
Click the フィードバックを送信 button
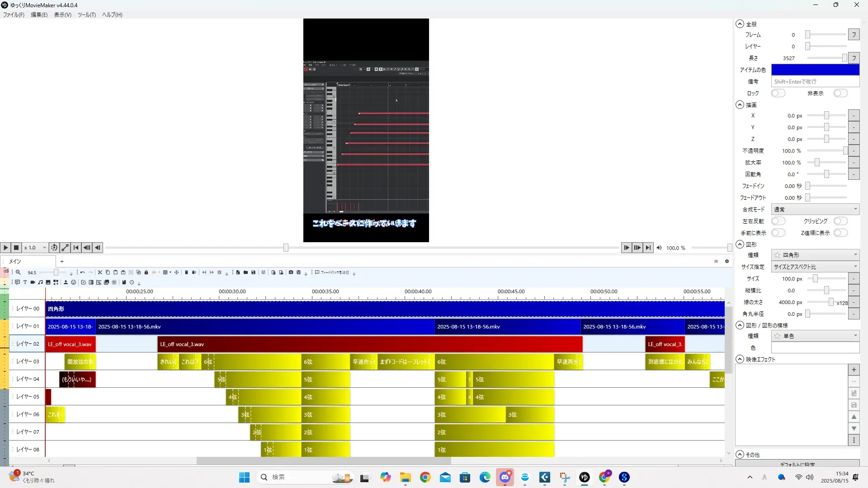[332, 272]
